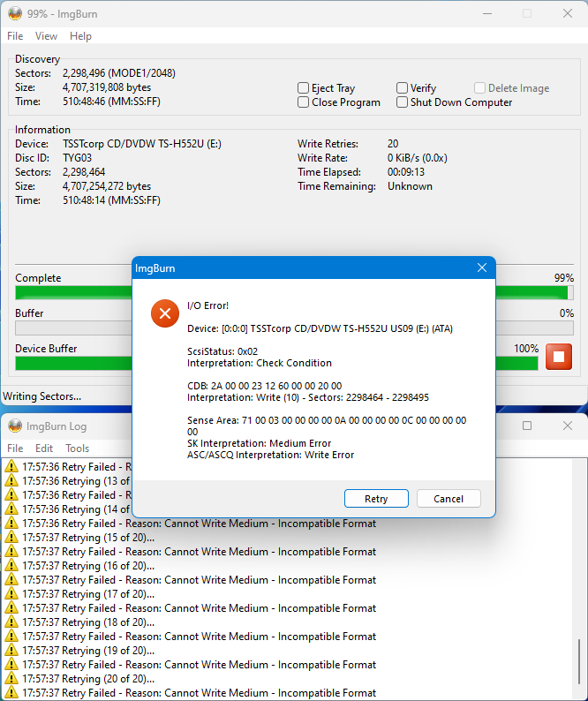This screenshot has width=588, height=701.
Task: Open the Tools menu in ImgBurn Log
Action: (x=78, y=448)
